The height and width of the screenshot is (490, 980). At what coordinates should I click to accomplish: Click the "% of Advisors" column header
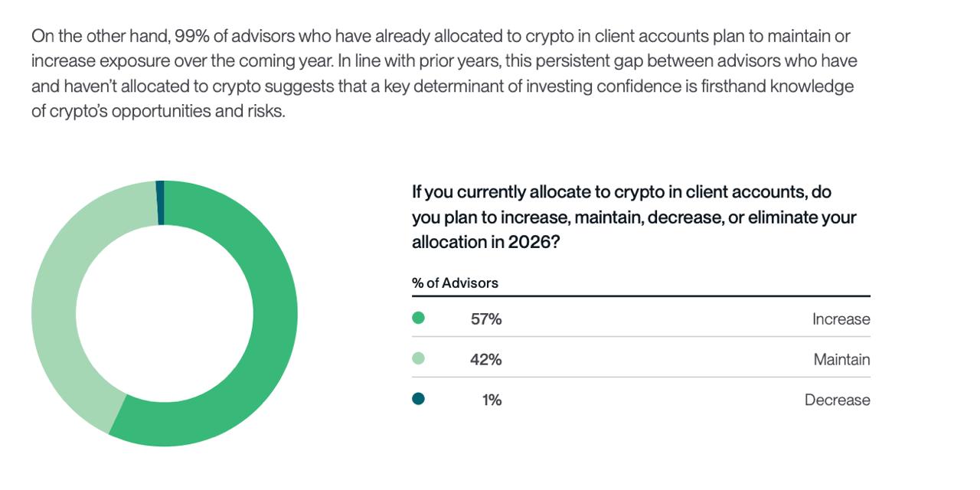[455, 283]
